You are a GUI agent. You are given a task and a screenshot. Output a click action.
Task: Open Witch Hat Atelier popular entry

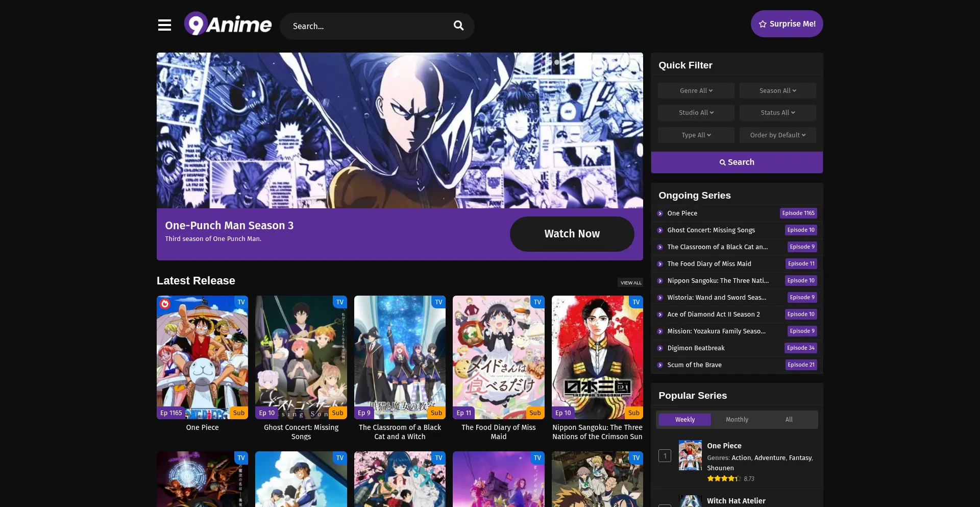736,501
